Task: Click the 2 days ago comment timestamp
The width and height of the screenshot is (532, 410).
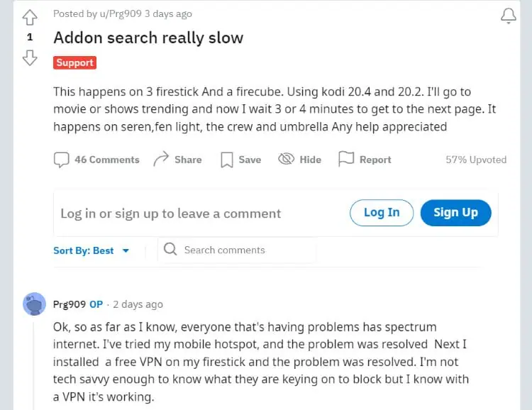Action: [137, 304]
